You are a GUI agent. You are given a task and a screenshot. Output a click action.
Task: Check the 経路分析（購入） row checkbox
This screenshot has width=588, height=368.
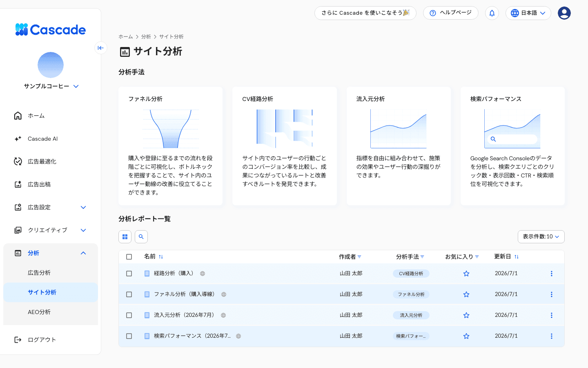click(x=129, y=274)
